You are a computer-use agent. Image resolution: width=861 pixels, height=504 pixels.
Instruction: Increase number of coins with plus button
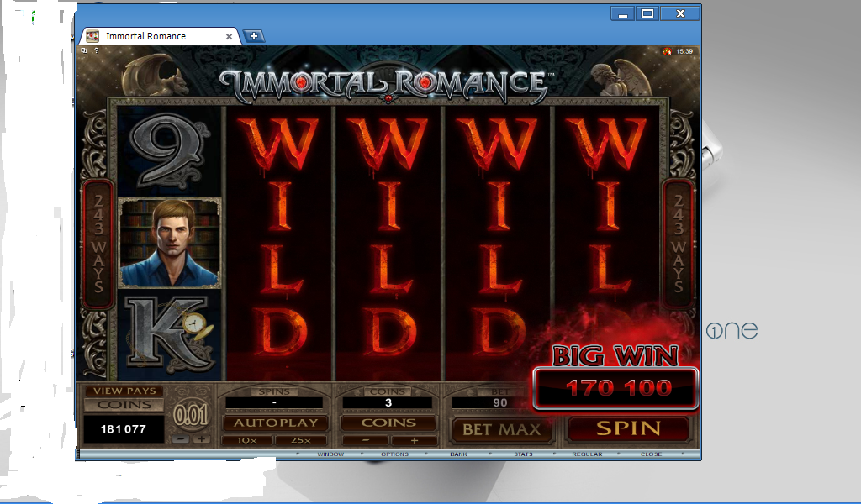tap(414, 440)
